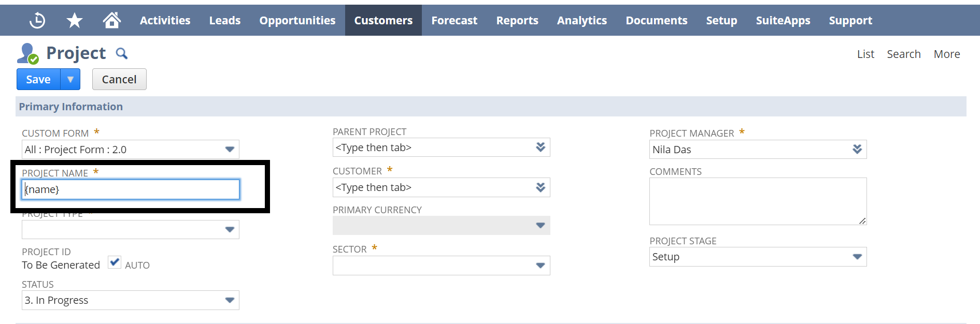980x324 pixels.
Task: Open the Project Stage dropdown showing Setup
Action: point(857,257)
